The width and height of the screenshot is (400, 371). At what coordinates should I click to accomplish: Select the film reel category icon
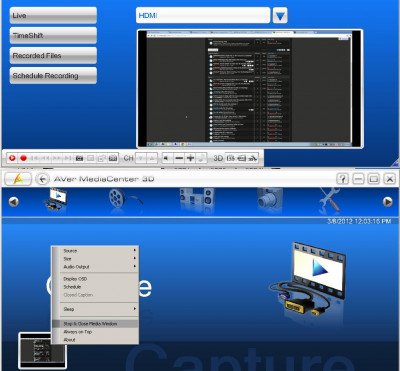(x=125, y=199)
